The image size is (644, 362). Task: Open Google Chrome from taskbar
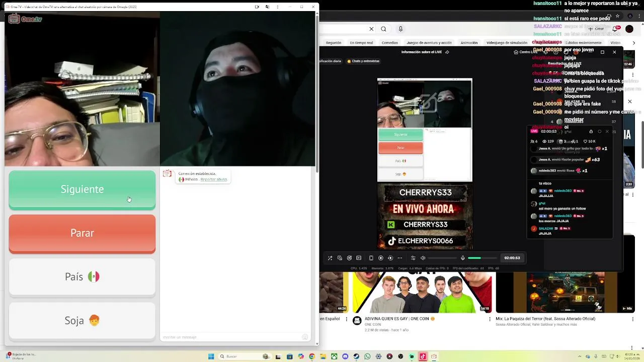312,356
